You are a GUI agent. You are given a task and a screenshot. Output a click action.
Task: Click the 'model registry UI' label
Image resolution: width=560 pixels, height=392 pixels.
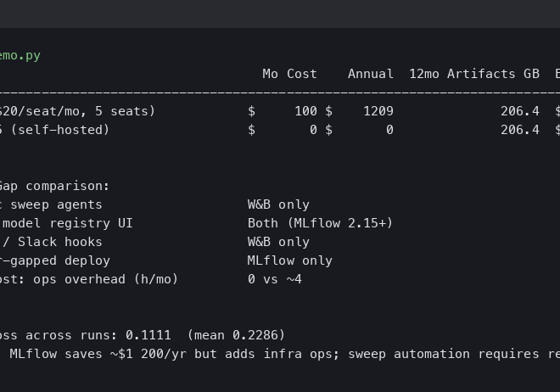point(68,223)
